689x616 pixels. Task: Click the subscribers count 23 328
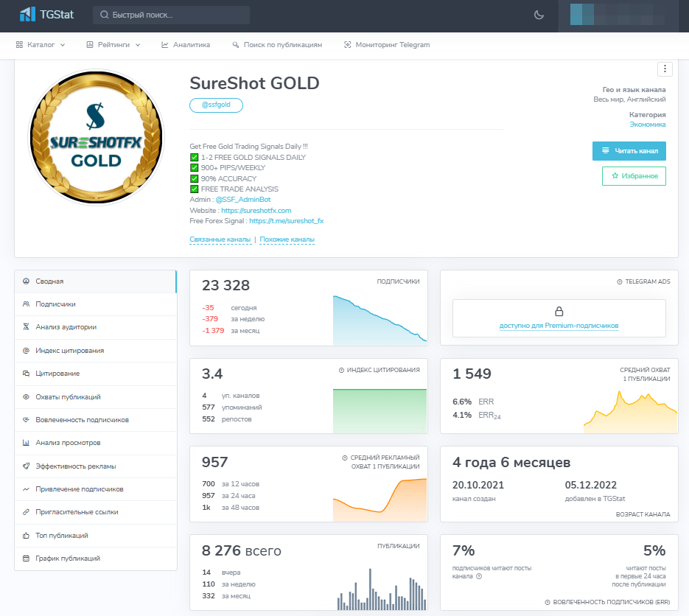pos(225,286)
